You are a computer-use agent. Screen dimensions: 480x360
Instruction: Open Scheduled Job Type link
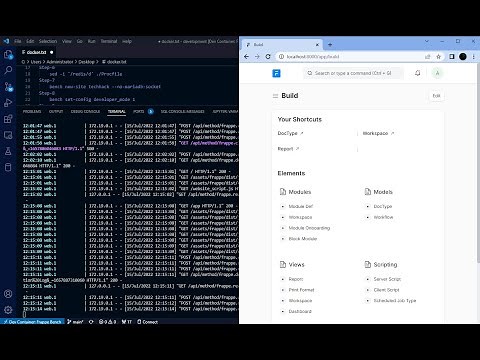[395, 300]
